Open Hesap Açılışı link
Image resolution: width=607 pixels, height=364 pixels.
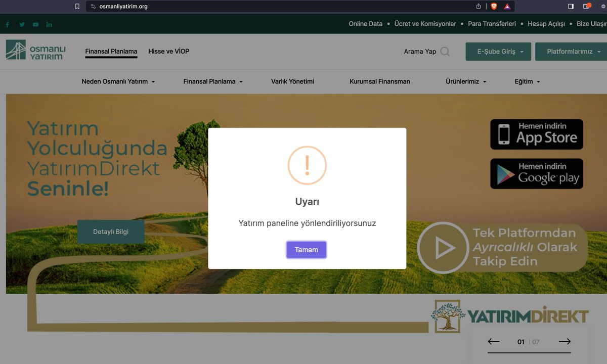point(546,24)
